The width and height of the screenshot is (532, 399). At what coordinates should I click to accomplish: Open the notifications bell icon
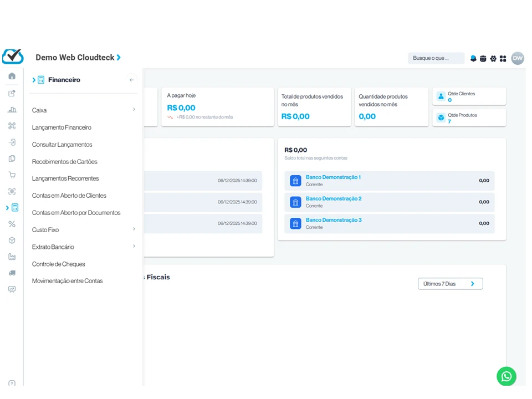473,58
